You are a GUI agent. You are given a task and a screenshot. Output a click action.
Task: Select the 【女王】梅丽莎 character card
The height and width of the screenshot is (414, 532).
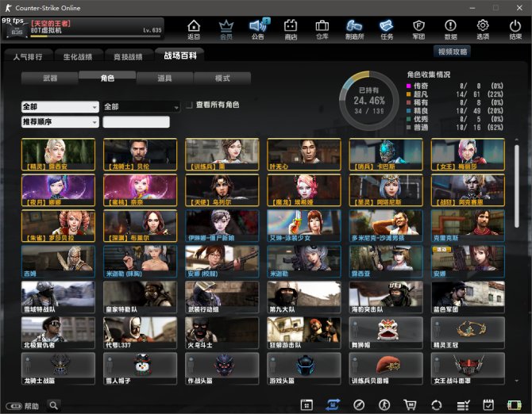point(468,154)
